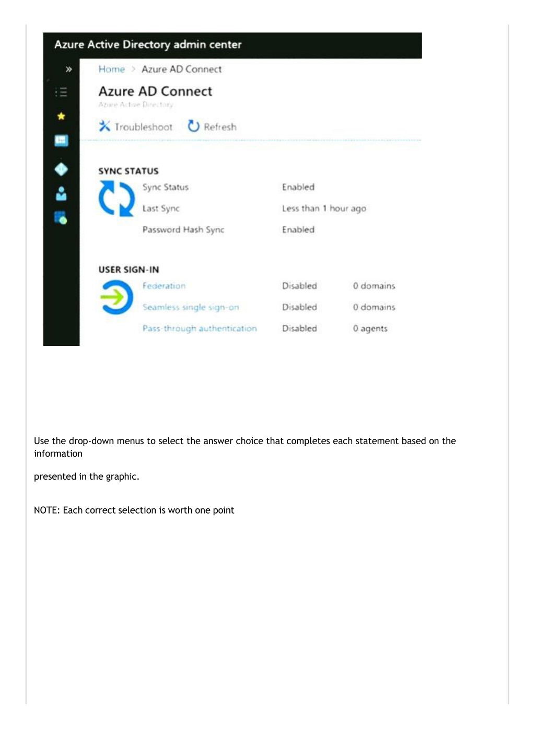Click the yellow Favorites star icon
The height and width of the screenshot is (756, 535).
tap(61, 116)
